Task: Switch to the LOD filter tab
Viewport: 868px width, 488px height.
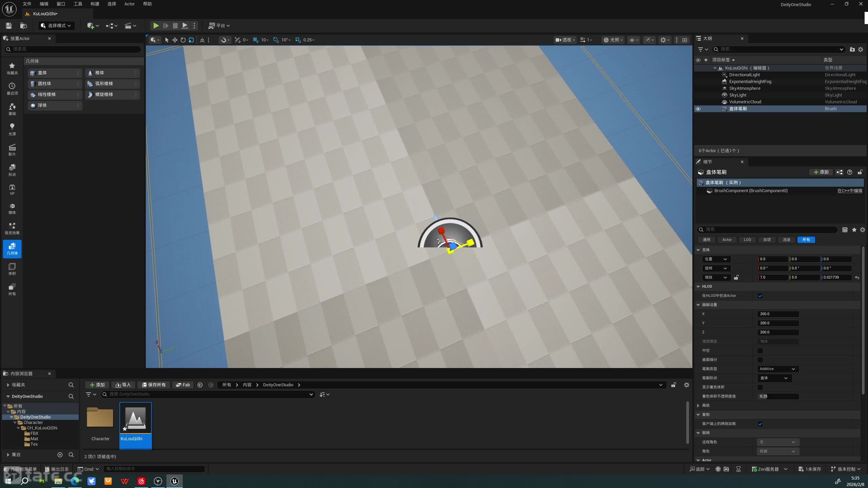Action: tap(747, 240)
